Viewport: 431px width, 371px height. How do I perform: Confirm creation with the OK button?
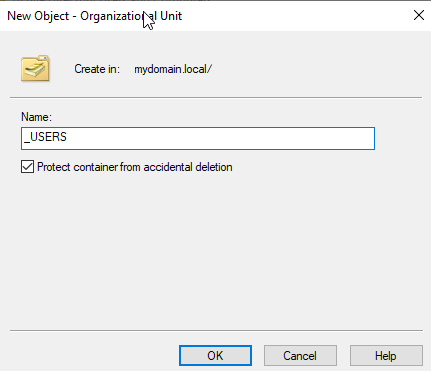coord(215,356)
